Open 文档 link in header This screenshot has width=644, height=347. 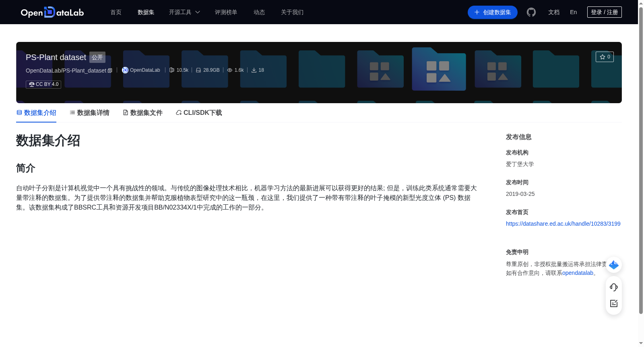[x=554, y=12]
